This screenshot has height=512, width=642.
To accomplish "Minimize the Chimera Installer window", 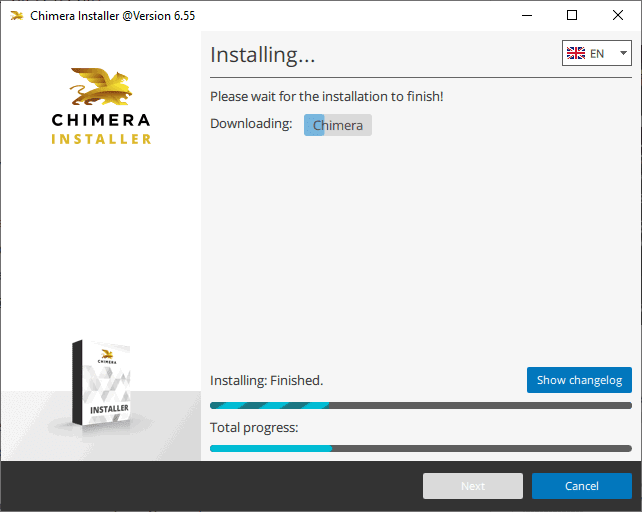I will coord(527,16).
